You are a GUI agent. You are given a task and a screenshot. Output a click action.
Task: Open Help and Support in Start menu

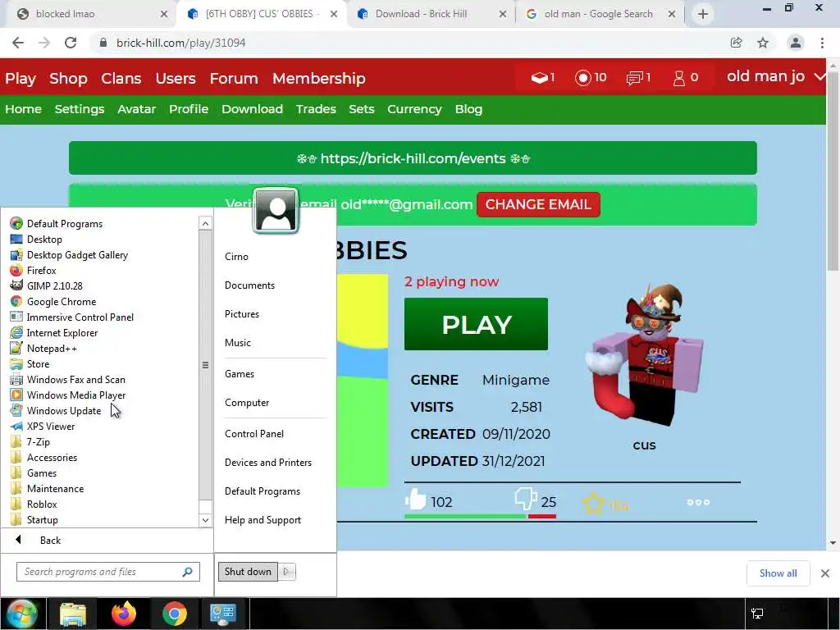pos(262,519)
